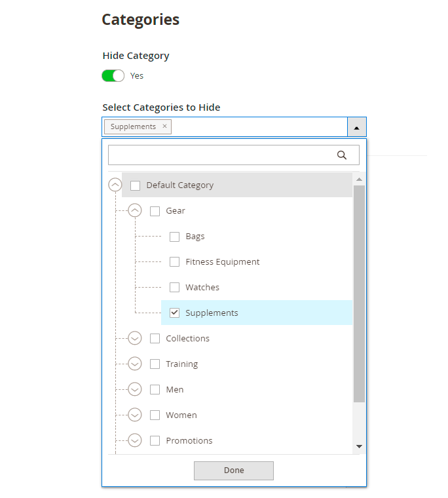Expand the Men category node
Screen dimensions: 448x498
click(135, 390)
